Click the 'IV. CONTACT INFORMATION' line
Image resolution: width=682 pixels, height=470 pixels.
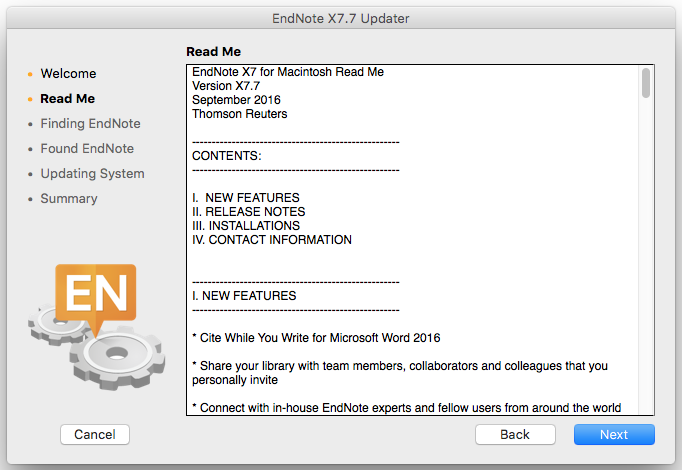click(272, 240)
